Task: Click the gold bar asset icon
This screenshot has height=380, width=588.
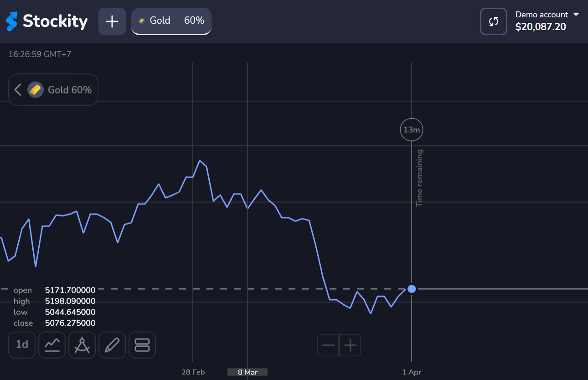Action: (36, 90)
